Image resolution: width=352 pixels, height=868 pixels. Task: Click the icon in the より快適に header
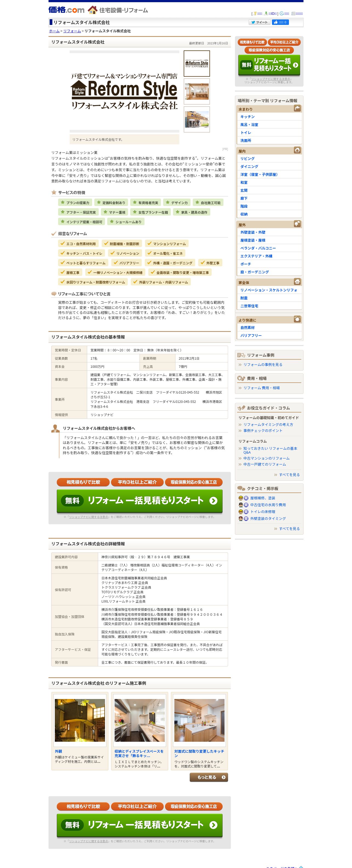(x=297, y=319)
